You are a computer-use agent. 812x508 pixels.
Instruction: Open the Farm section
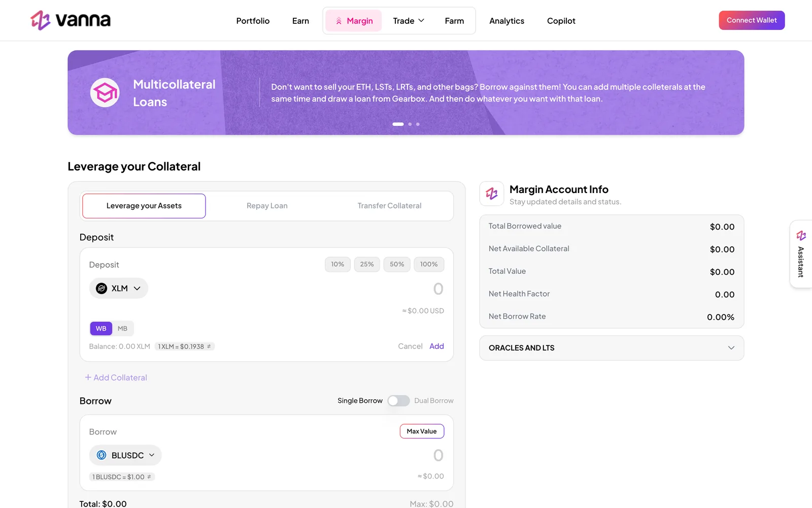(454, 21)
